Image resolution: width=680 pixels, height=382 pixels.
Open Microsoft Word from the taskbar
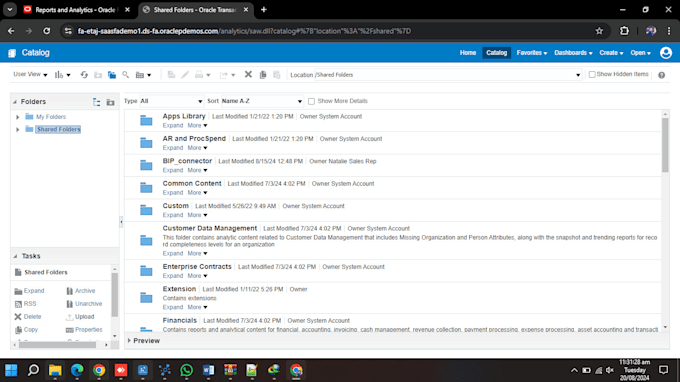tap(208, 370)
